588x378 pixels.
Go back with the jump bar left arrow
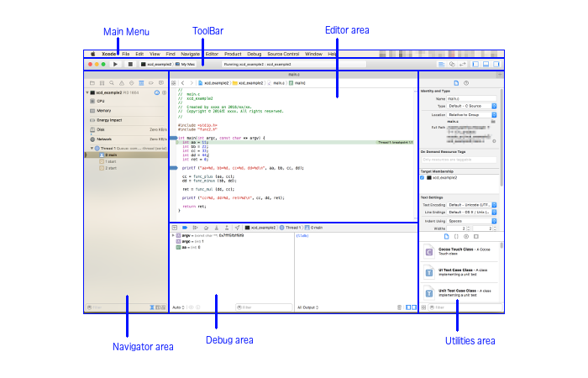pyautogui.click(x=182, y=83)
